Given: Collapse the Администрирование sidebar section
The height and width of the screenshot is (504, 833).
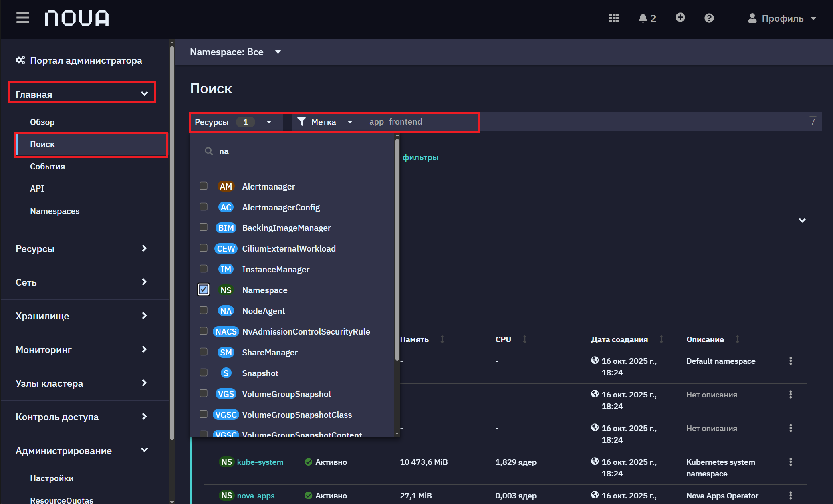Looking at the screenshot, I should pyautogui.click(x=82, y=451).
